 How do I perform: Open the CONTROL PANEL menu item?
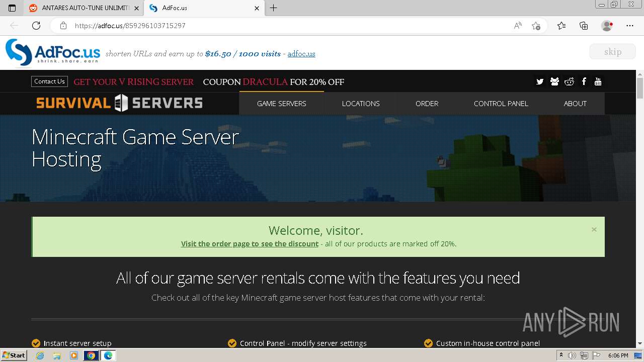tap(501, 104)
